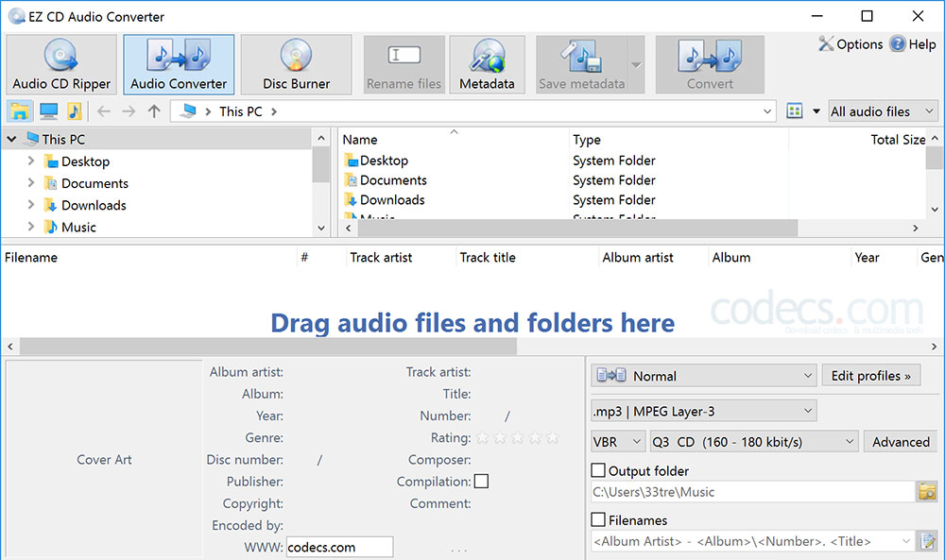Click the Save metadata button
This screenshot has height=560, width=945.
[x=581, y=64]
